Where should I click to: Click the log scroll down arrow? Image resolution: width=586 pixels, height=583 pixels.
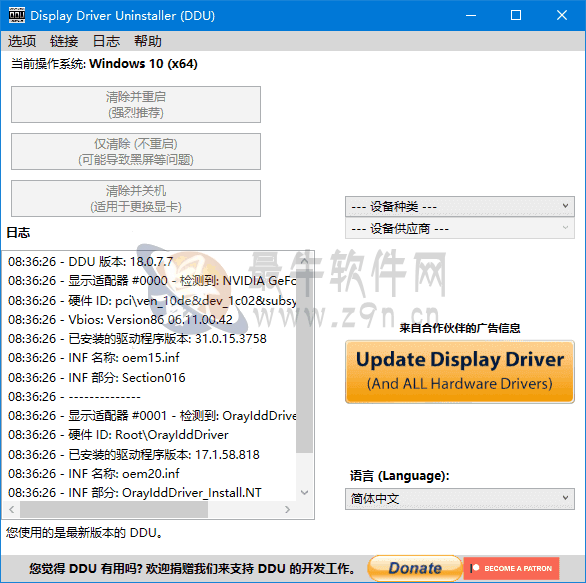(x=305, y=493)
